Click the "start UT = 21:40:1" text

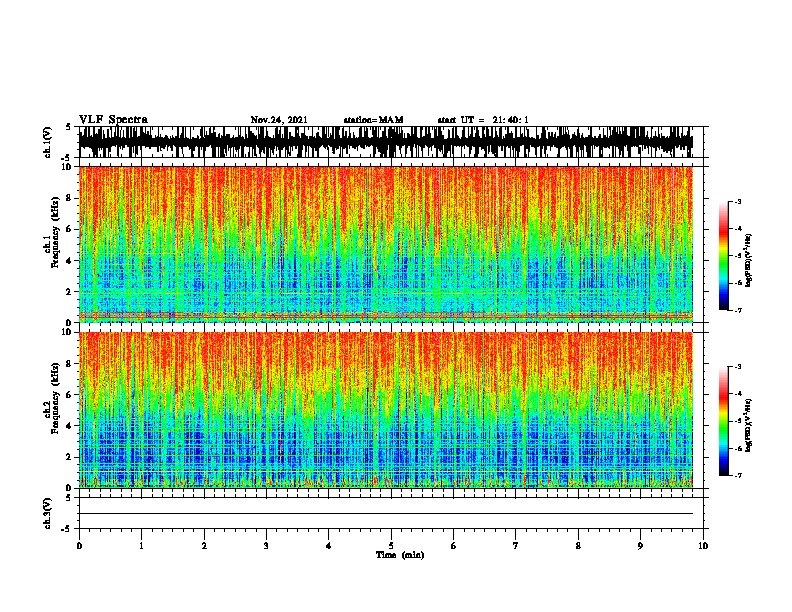click(483, 120)
